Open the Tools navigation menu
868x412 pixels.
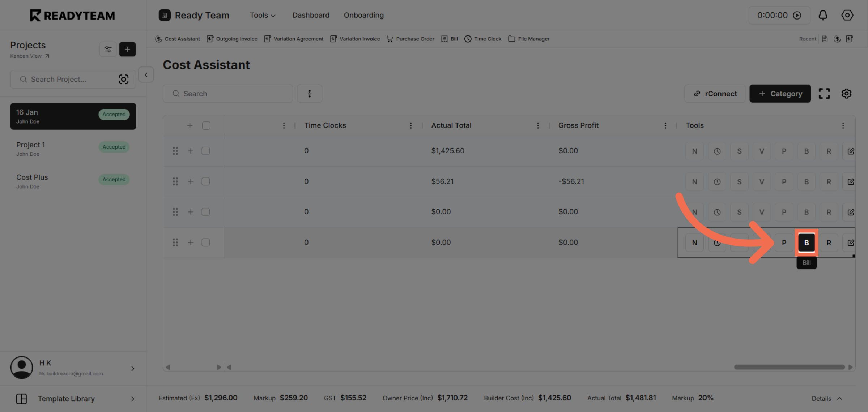click(x=262, y=15)
